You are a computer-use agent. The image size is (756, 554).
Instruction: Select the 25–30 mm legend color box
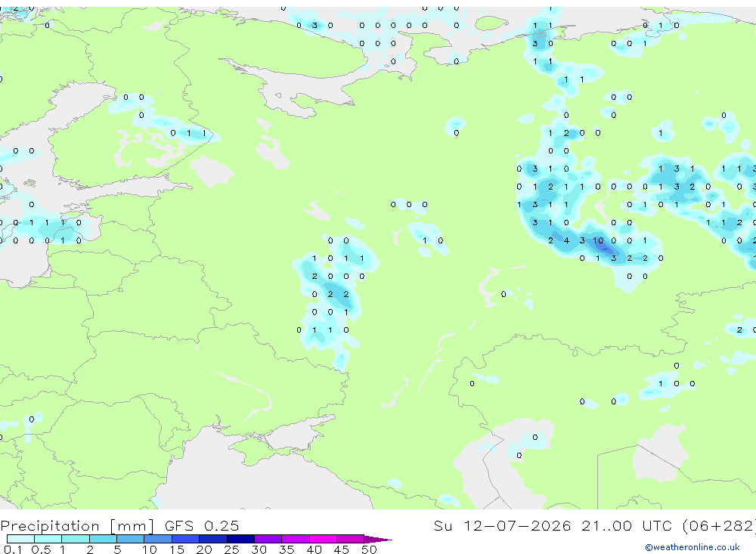click(240, 539)
